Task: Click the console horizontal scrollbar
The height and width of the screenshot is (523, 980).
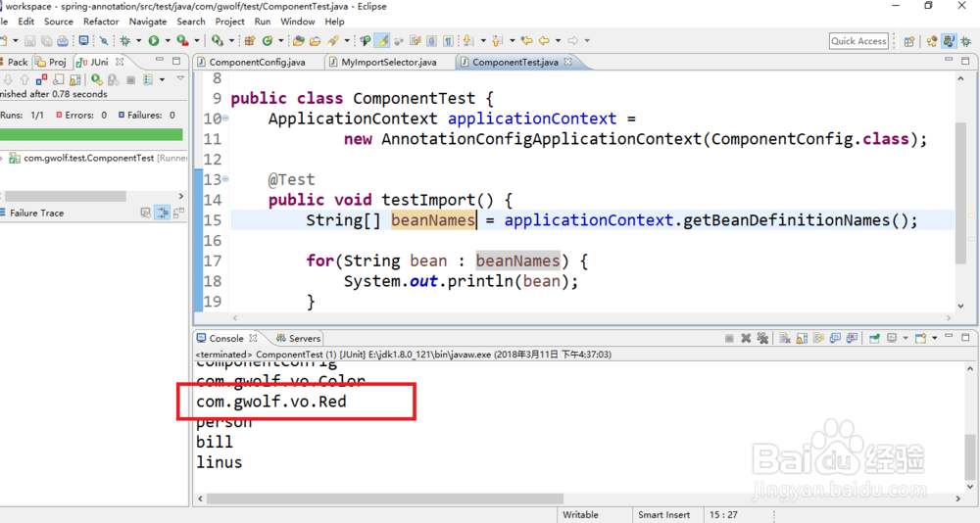Action: [385, 499]
